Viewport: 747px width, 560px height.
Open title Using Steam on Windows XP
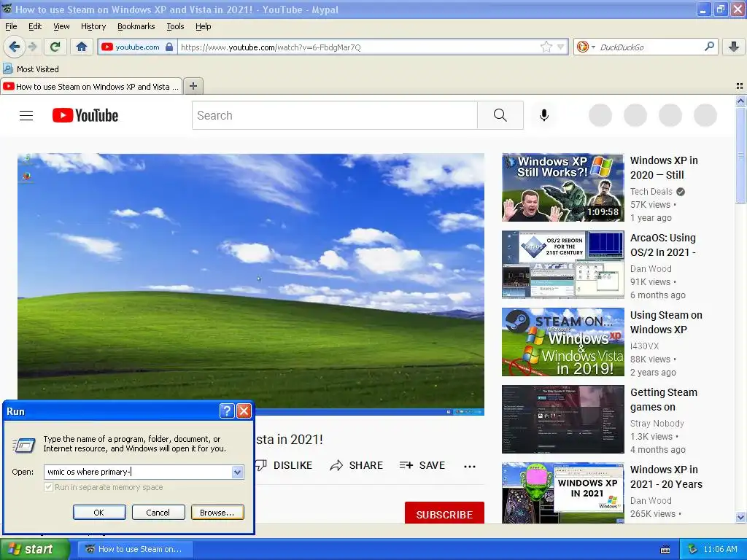click(x=666, y=322)
